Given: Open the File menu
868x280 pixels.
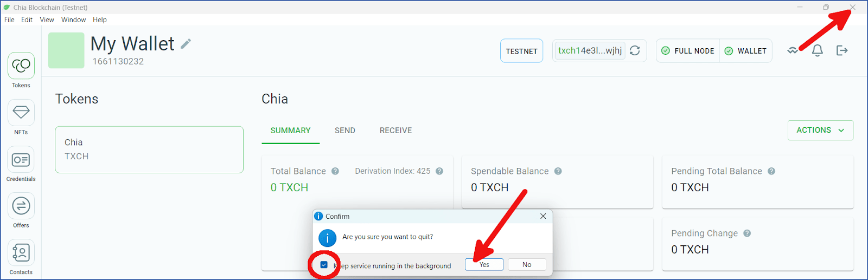Looking at the screenshot, I should (x=9, y=19).
